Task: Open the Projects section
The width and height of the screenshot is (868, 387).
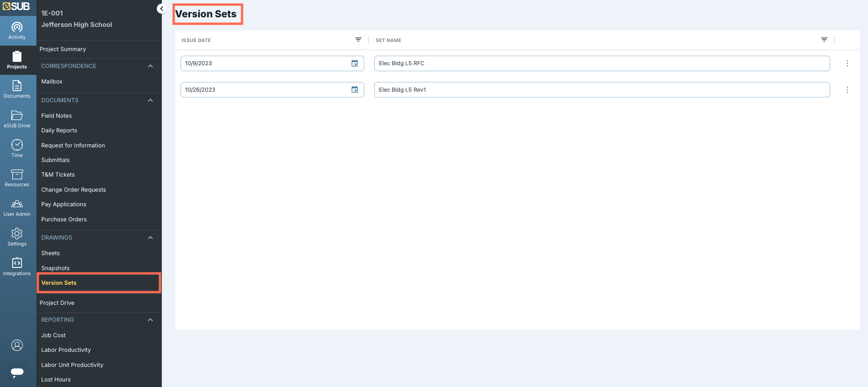Action: click(17, 60)
